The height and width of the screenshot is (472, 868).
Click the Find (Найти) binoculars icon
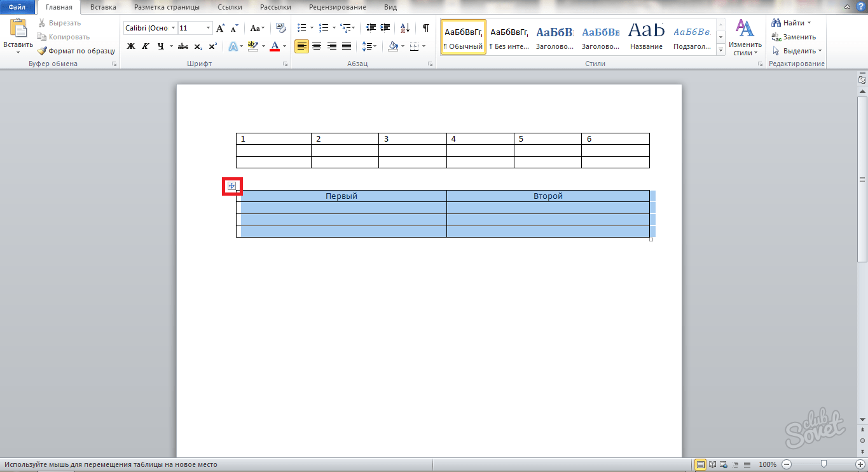(776, 23)
